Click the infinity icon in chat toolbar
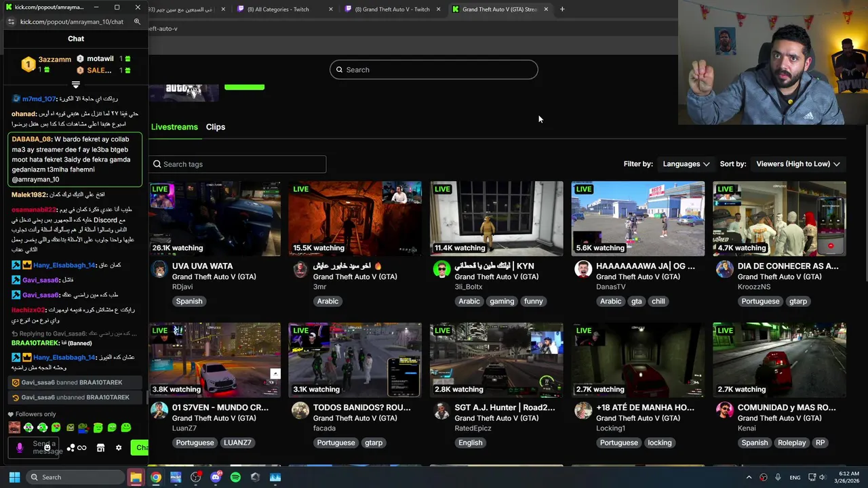The width and height of the screenshot is (868, 488). click(x=82, y=448)
